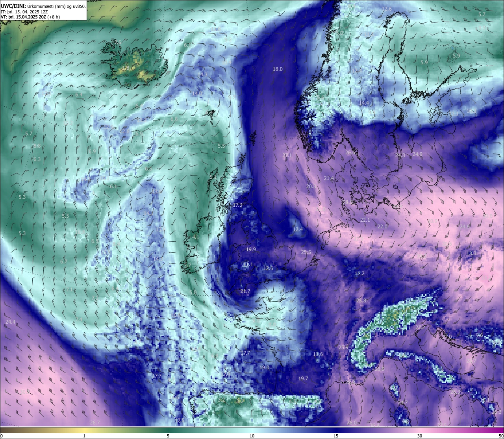504x439 pixels.
Task: Click the 11.2 value label
Action: tap(359, 273)
